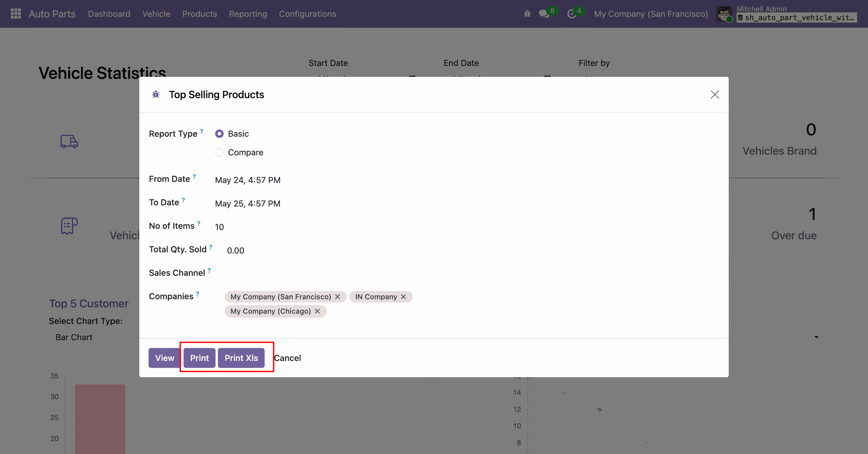Viewport: 868px width, 454px height.
Task: Show From Date help question mark
Action: coord(194,177)
